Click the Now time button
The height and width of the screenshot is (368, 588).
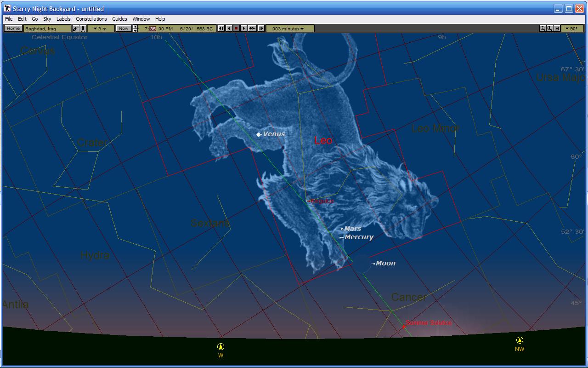point(124,29)
